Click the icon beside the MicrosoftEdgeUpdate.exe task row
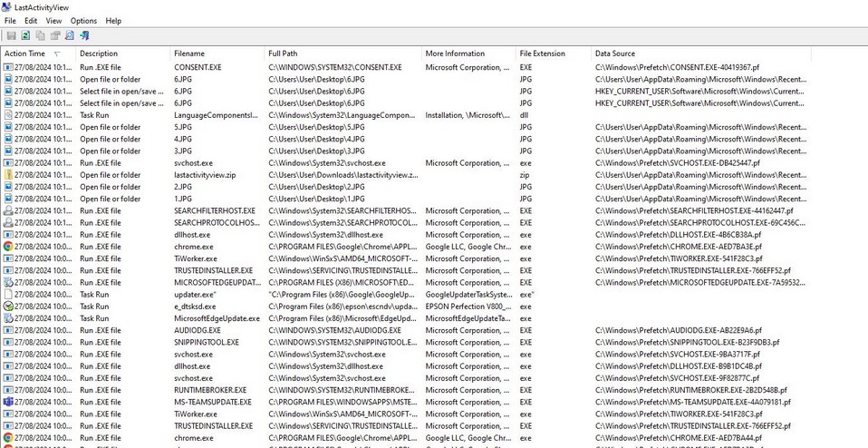Viewport: 868px width, 448px height. tap(8, 318)
